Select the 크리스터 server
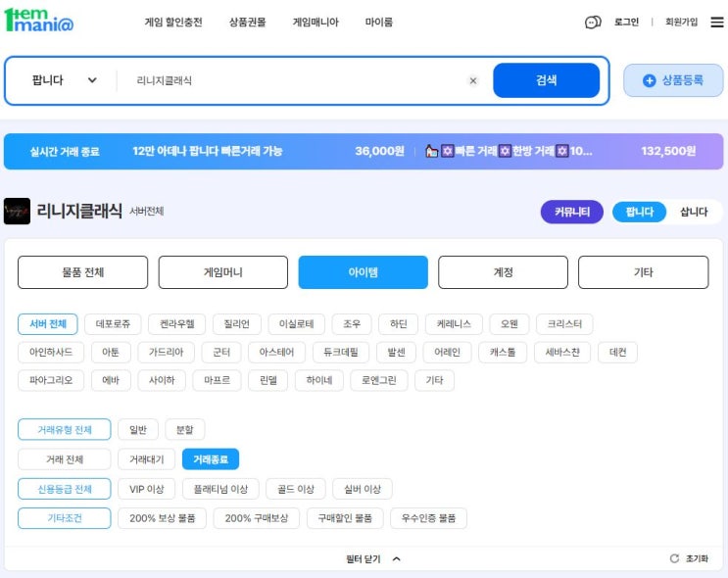Viewport: 728px width, 578px height. tap(564, 324)
